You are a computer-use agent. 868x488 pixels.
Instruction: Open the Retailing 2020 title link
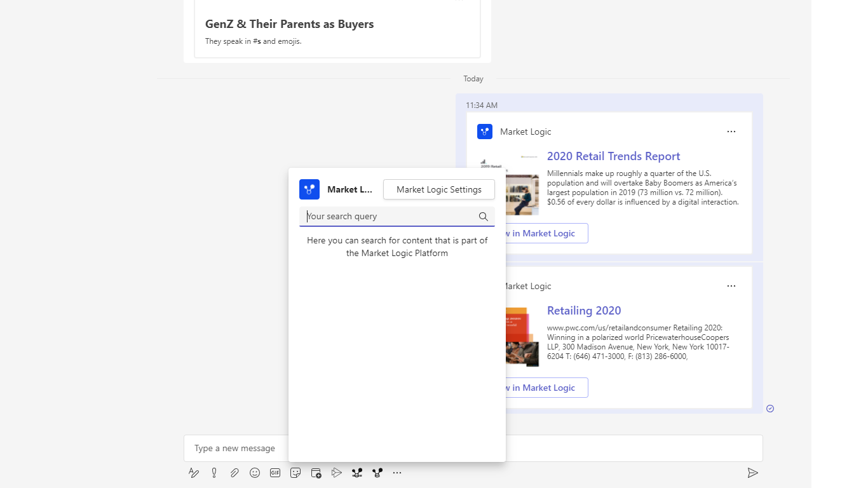[x=584, y=311]
